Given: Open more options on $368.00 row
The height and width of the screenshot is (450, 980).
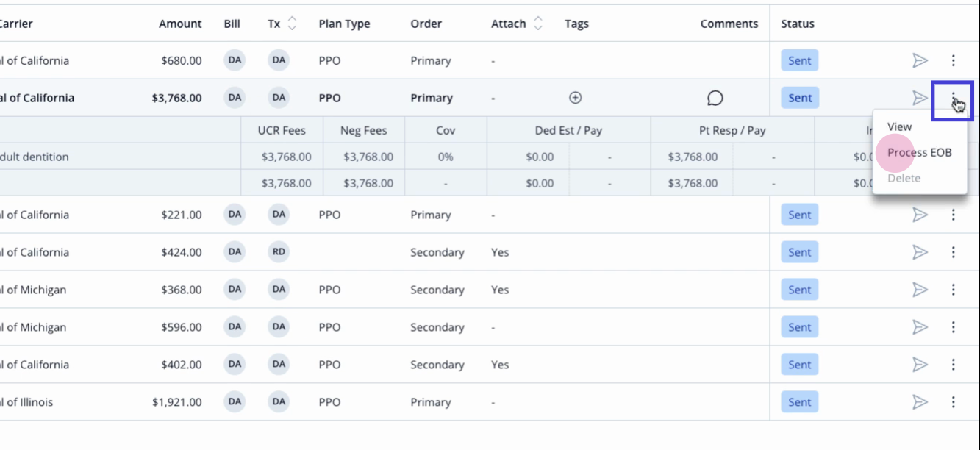Looking at the screenshot, I should 954,290.
